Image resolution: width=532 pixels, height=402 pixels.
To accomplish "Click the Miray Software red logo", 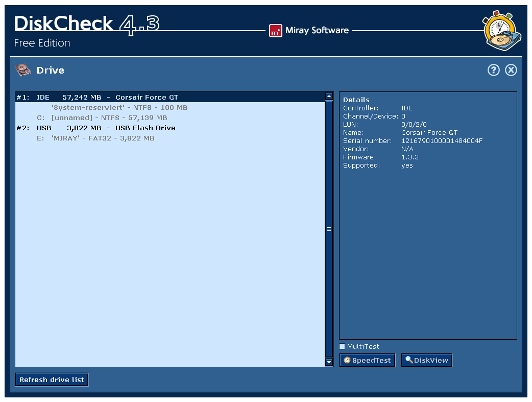I will (276, 31).
